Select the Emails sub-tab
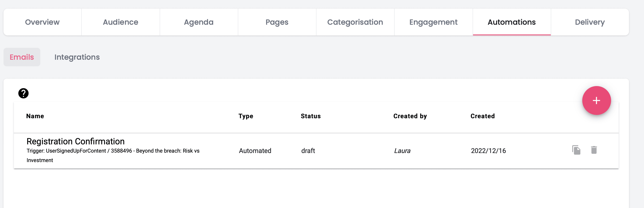 [22, 57]
